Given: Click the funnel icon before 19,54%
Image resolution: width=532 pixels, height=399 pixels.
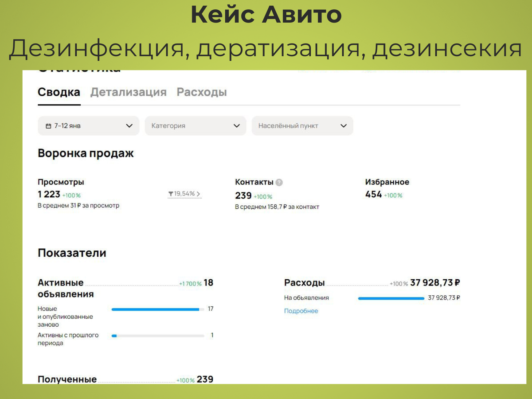Looking at the screenshot, I should click(x=171, y=194).
